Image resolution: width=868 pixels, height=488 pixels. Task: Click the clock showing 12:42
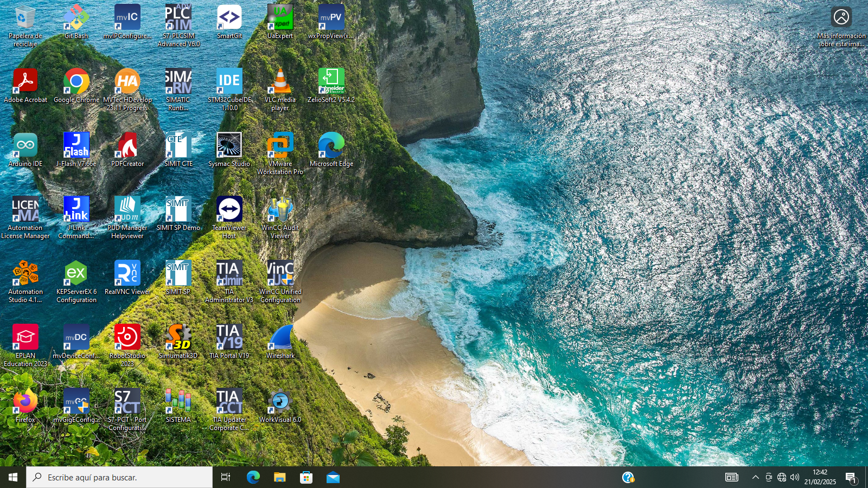(820, 477)
